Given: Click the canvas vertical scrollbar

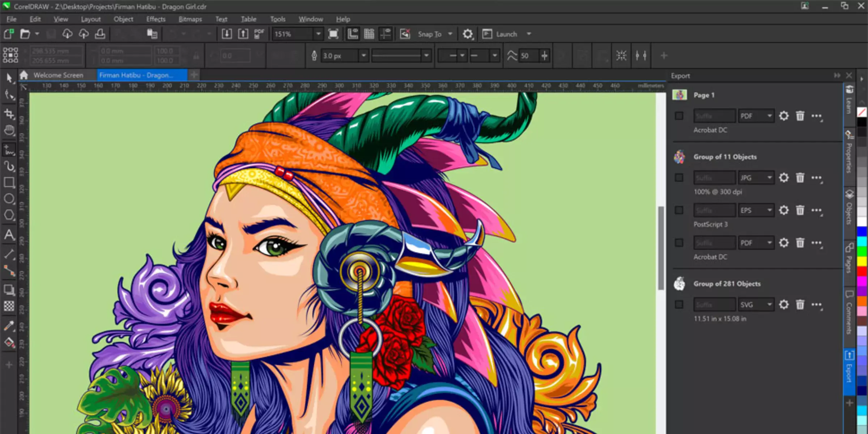Looking at the screenshot, I should tap(661, 248).
